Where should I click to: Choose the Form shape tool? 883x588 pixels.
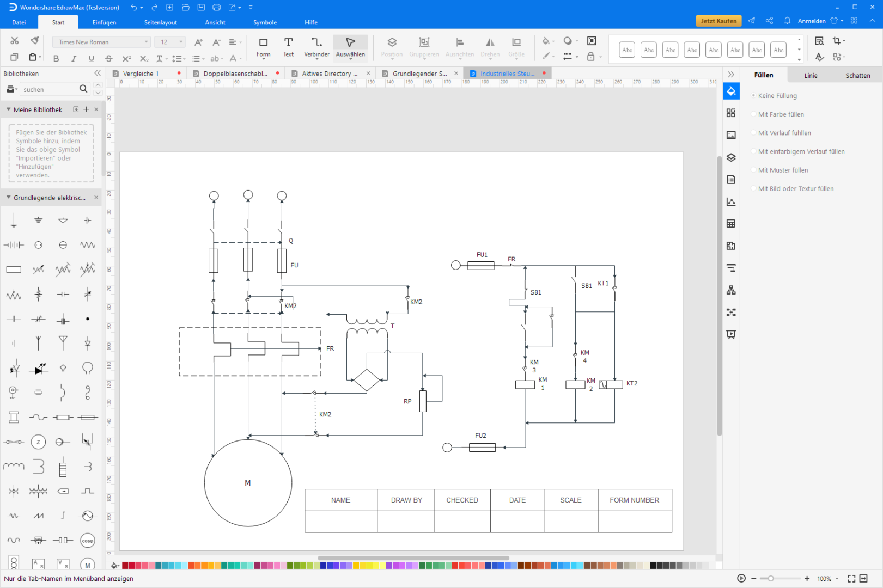263,47
